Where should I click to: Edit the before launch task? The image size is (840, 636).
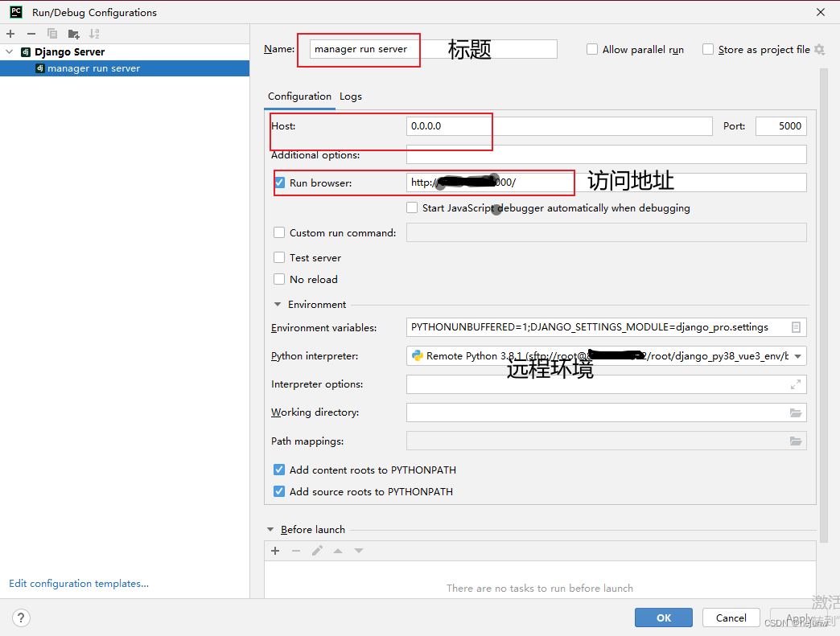pyautogui.click(x=317, y=551)
